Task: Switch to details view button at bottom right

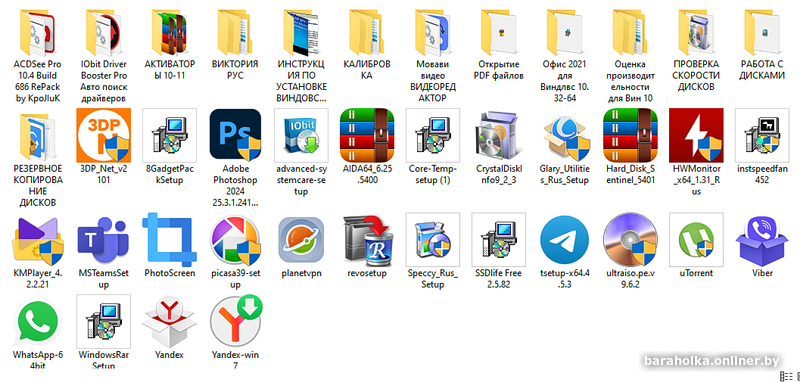Action: pyautogui.click(x=787, y=376)
